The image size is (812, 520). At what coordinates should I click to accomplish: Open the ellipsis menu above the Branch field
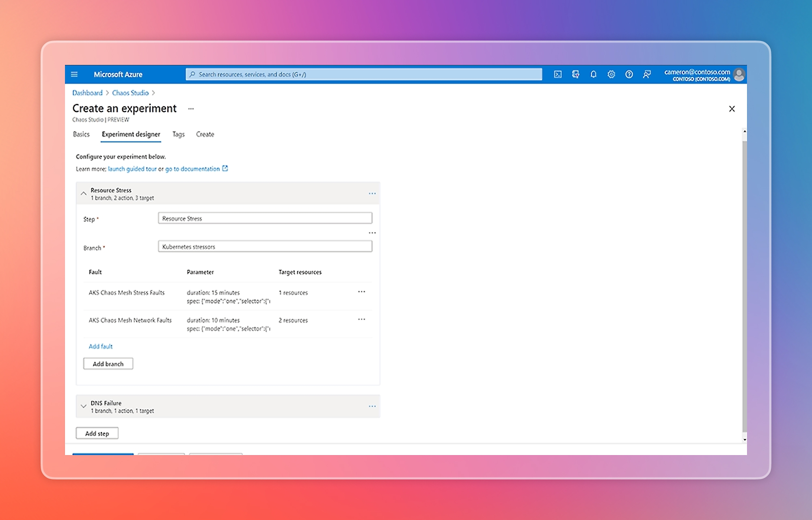point(372,233)
